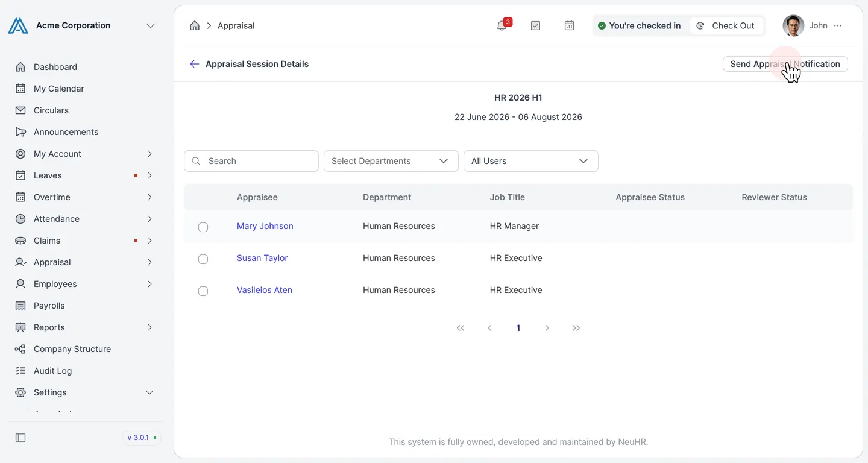Expand the Attendance submenu chevron
Viewport: 868px width, 463px height.
point(149,219)
